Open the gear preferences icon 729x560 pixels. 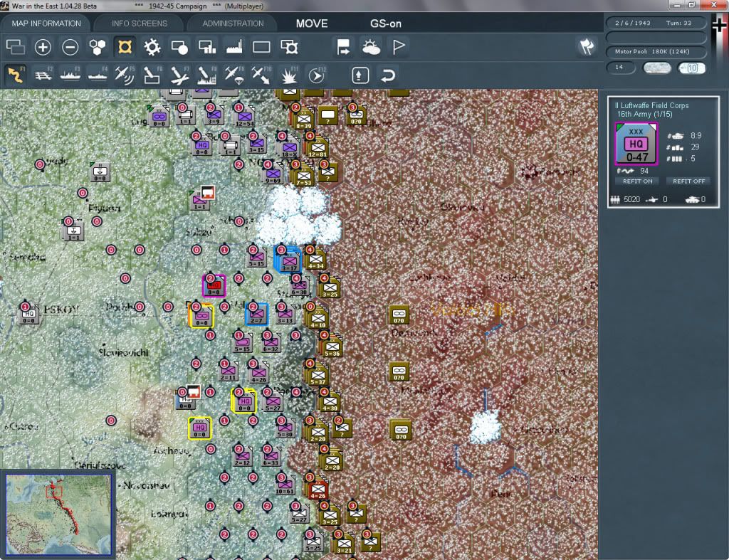(152, 47)
